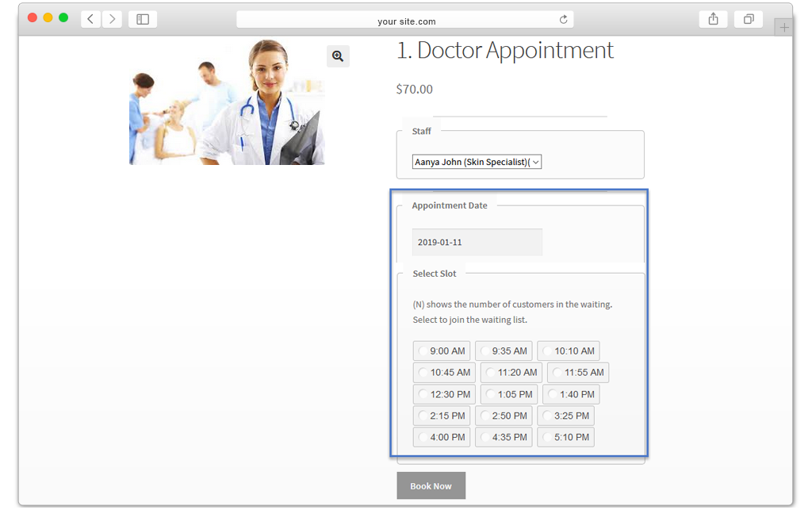Choose the 5:10 PM time slot

pyautogui.click(x=565, y=437)
